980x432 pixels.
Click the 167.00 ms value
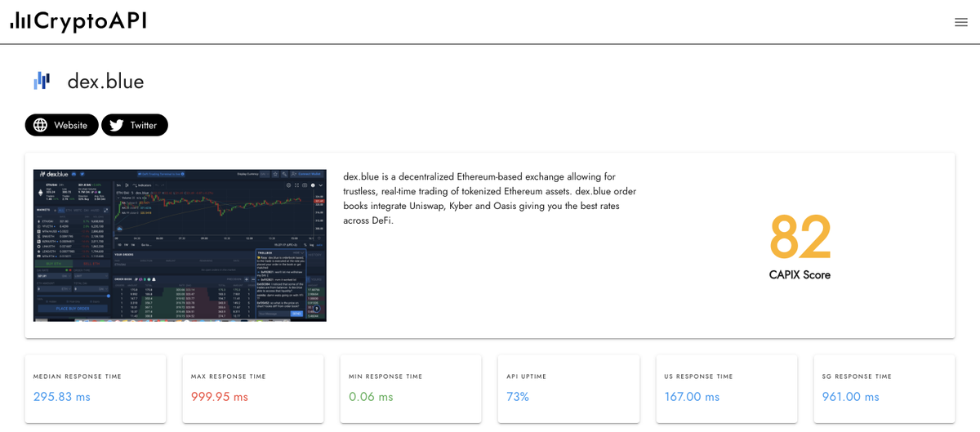pyautogui.click(x=692, y=397)
